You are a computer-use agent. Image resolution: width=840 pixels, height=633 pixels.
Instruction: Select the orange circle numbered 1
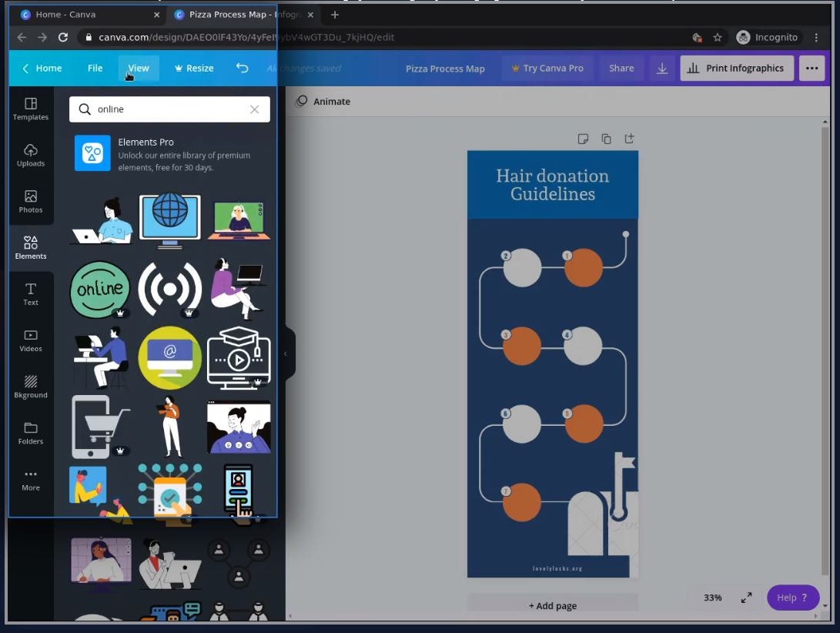pyautogui.click(x=583, y=267)
